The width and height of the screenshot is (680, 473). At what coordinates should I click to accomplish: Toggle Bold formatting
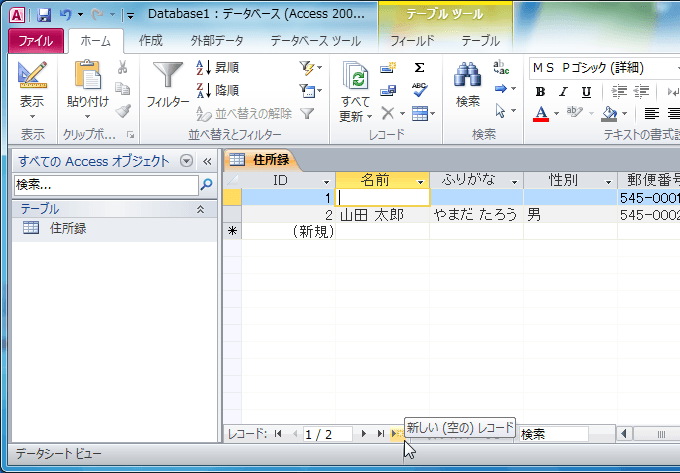tap(540, 92)
